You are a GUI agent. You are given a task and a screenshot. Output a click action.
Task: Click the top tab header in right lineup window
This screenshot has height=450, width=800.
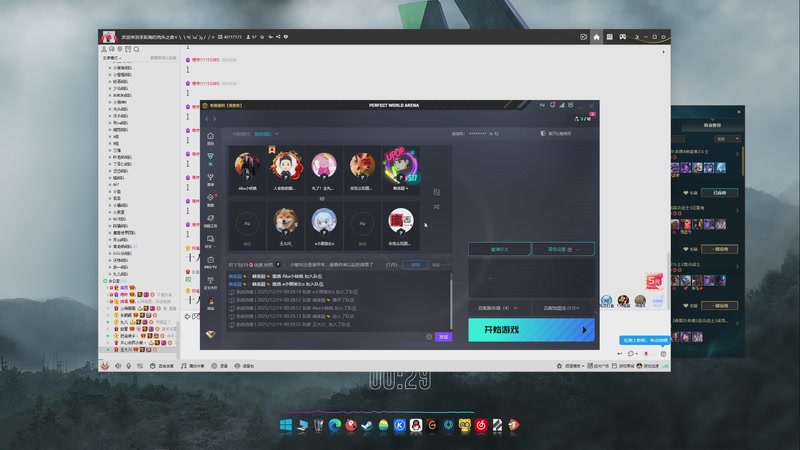pyautogui.click(x=712, y=125)
